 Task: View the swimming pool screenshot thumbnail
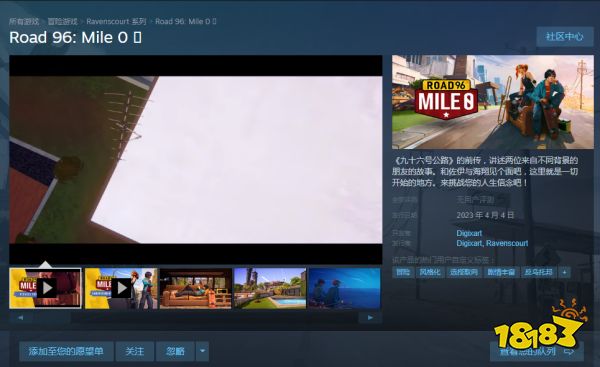[x=270, y=288]
